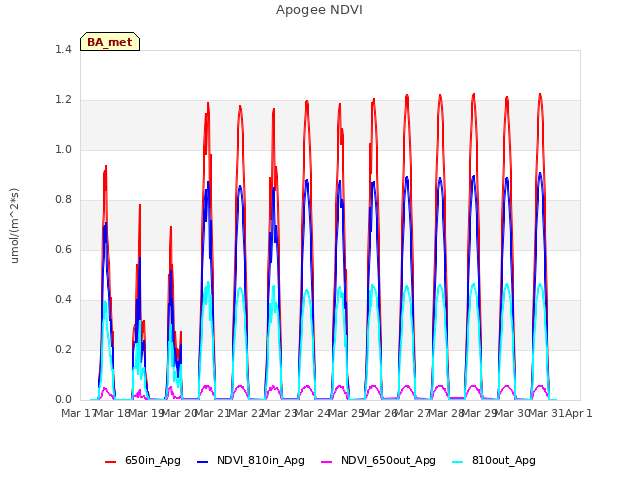The width and height of the screenshot is (640, 480).
Task: Toggle the NDVI_650out_Apg legend entry
Action: tap(378, 461)
